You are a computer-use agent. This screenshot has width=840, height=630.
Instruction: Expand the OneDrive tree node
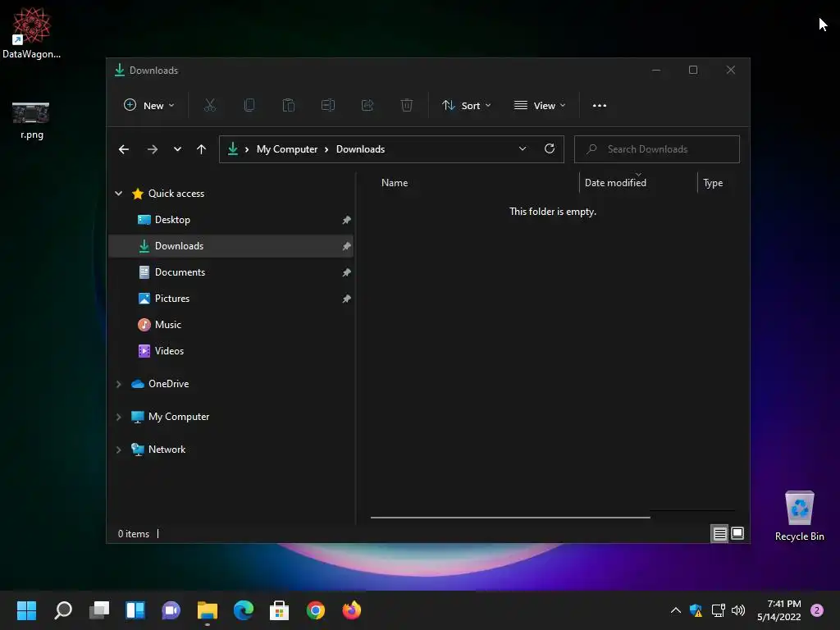pos(118,384)
